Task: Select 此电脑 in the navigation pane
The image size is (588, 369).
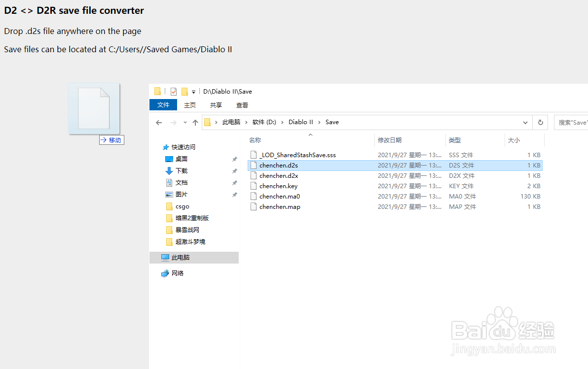Action: [x=194, y=258]
